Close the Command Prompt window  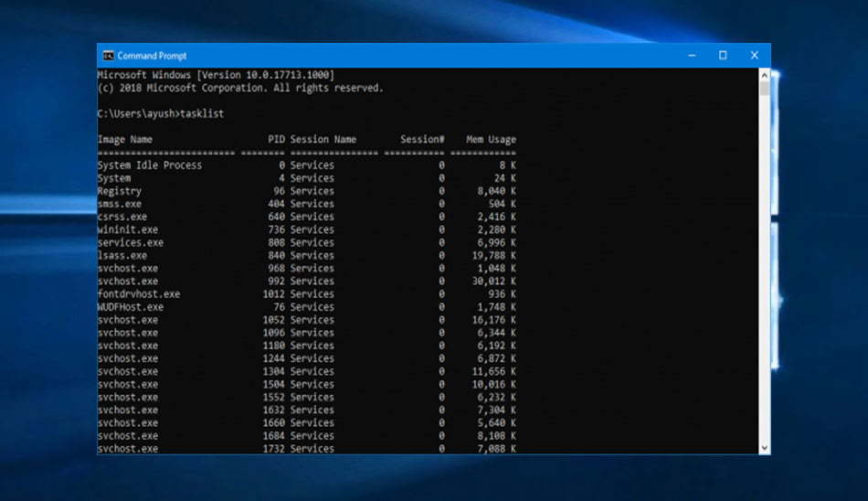[754, 56]
